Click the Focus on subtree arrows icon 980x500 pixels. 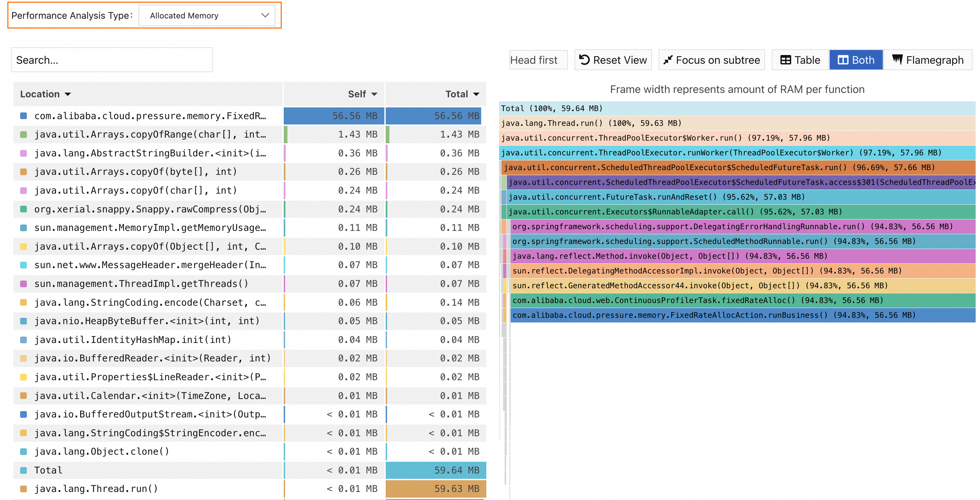668,60
